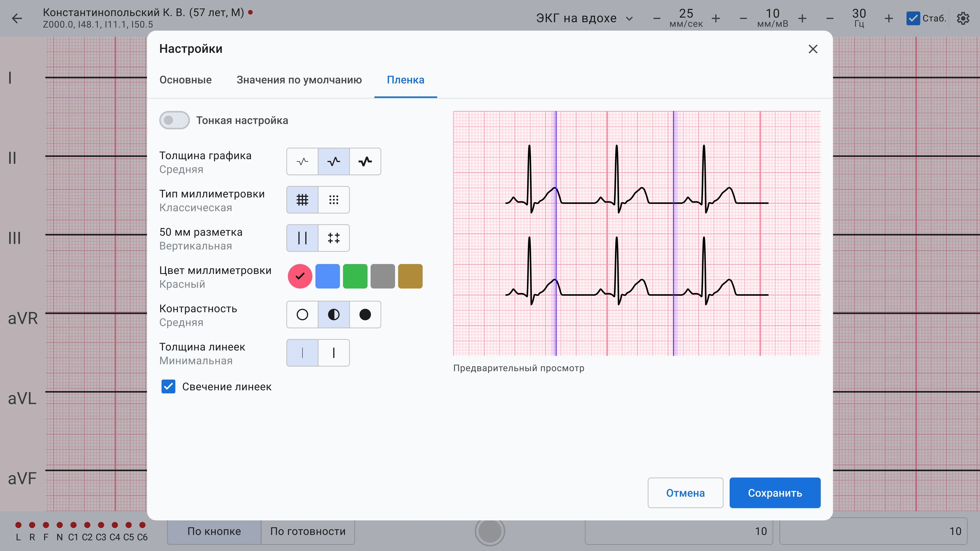Screen dimensions: 980x551
Task: Pick gray millimeter paper color
Action: 383,276
